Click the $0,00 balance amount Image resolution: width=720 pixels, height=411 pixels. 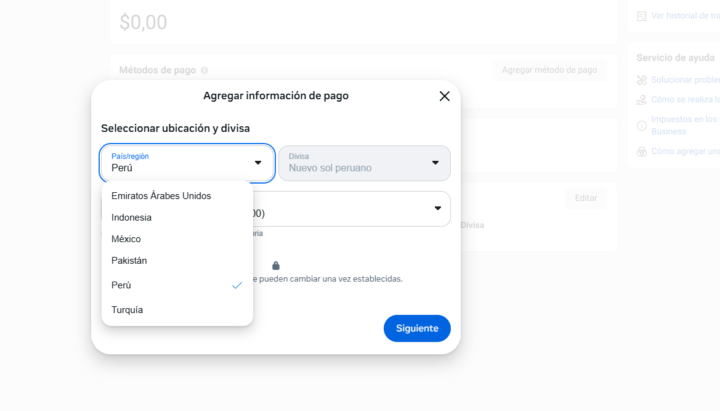(x=143, y=22)
